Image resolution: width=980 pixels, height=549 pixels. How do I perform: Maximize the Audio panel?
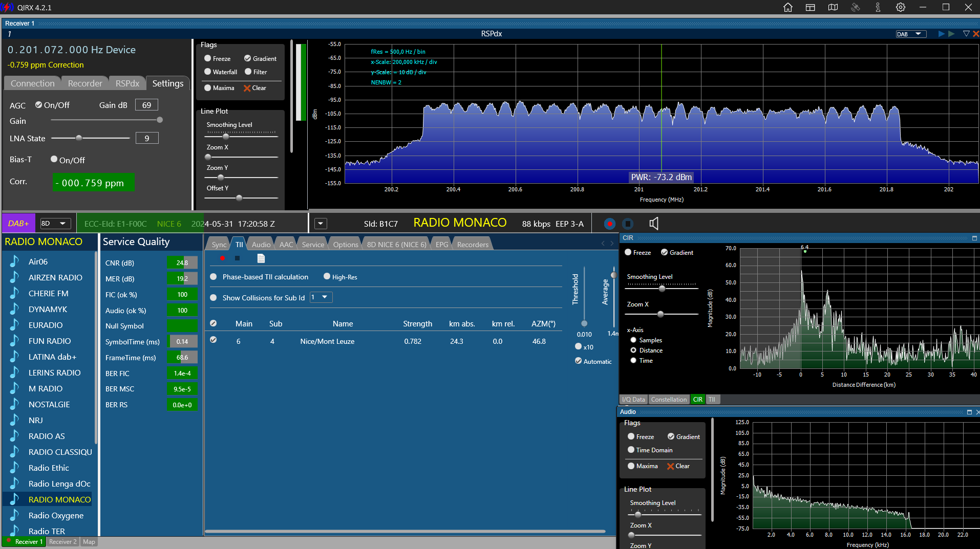969,412
